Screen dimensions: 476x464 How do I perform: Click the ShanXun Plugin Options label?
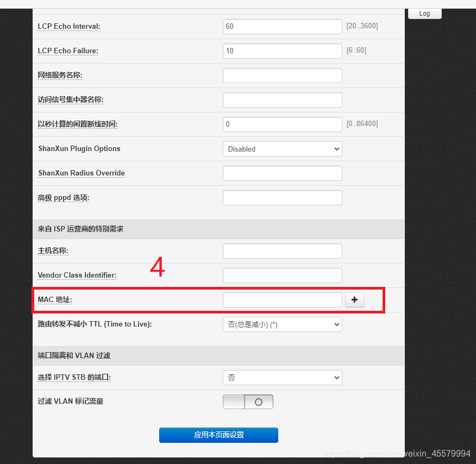point(79,148)
